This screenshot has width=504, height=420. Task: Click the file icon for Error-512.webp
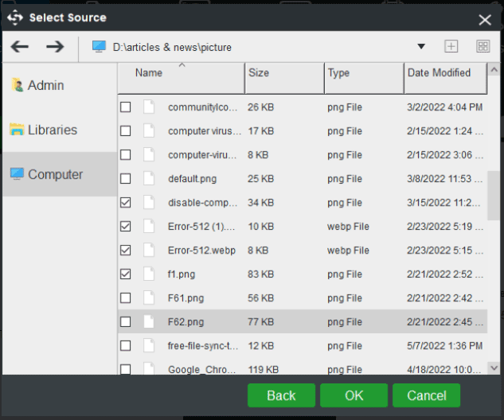(x=149, y=250)
